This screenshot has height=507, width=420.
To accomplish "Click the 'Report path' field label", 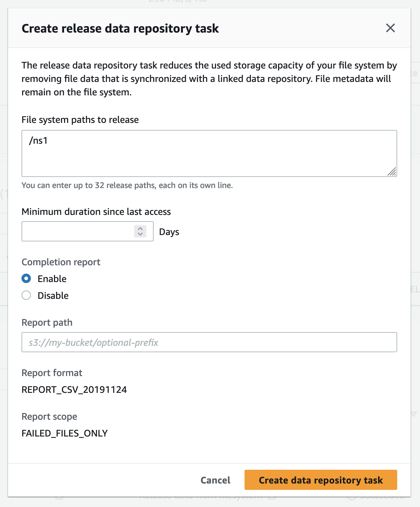I will pyautogui.click(x=47, y=323).
